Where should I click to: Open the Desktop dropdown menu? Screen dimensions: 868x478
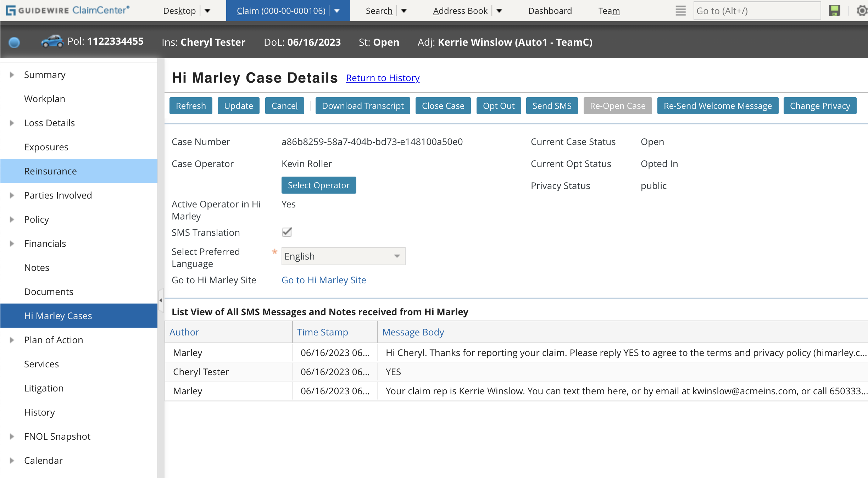[x=207, y=11]
